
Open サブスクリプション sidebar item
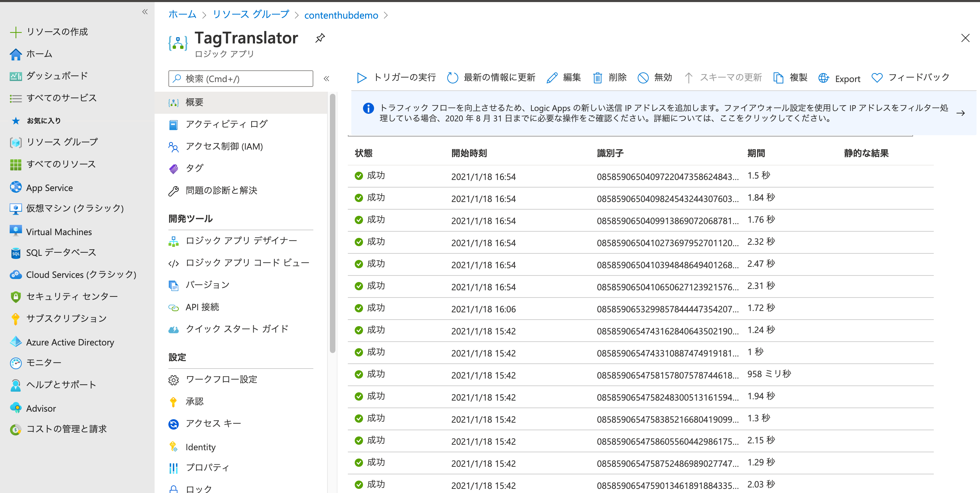tap(58, 319)
